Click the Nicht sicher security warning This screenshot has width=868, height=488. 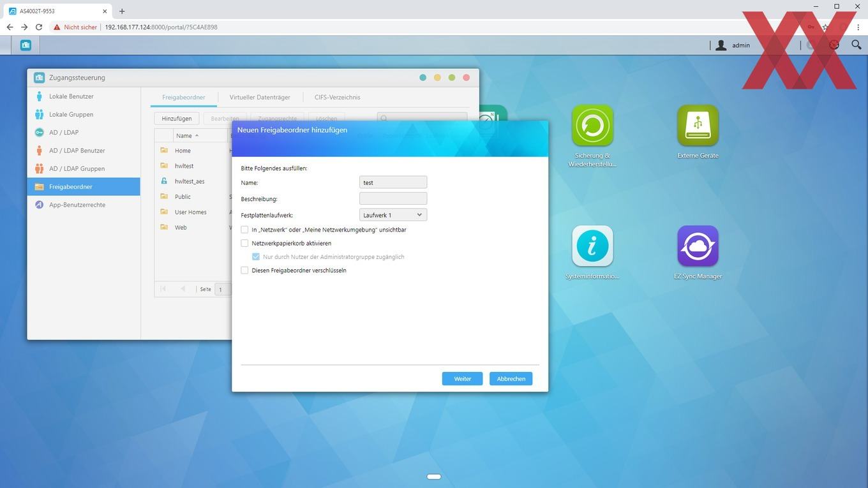(x=75, y=27)
